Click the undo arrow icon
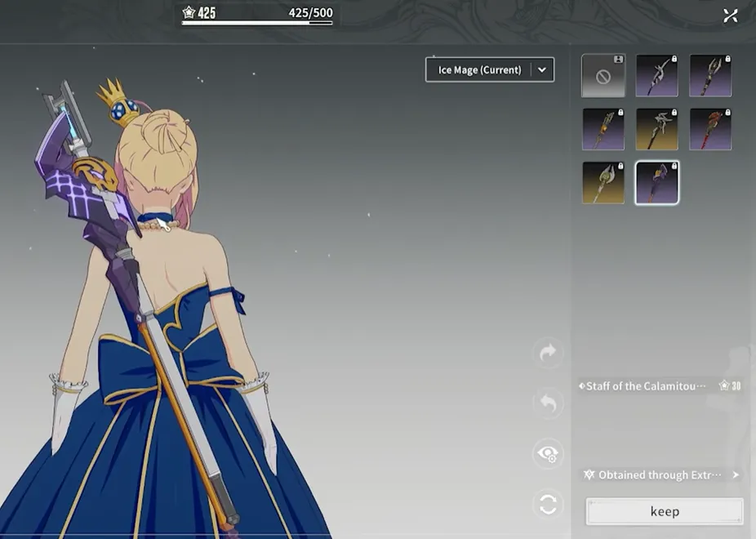This screenshot has height=539, width=756. tap(548, 403)
